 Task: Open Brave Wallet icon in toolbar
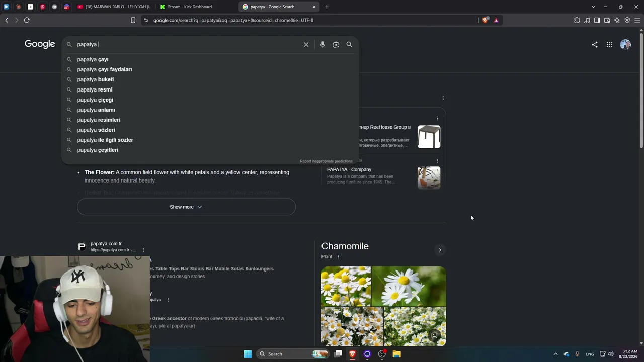[607, 20]
